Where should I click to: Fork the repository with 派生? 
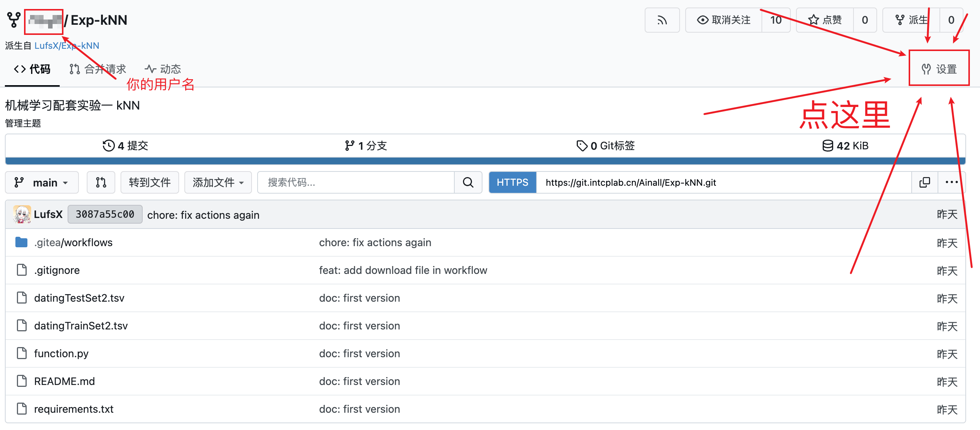(x=911, y=20)
